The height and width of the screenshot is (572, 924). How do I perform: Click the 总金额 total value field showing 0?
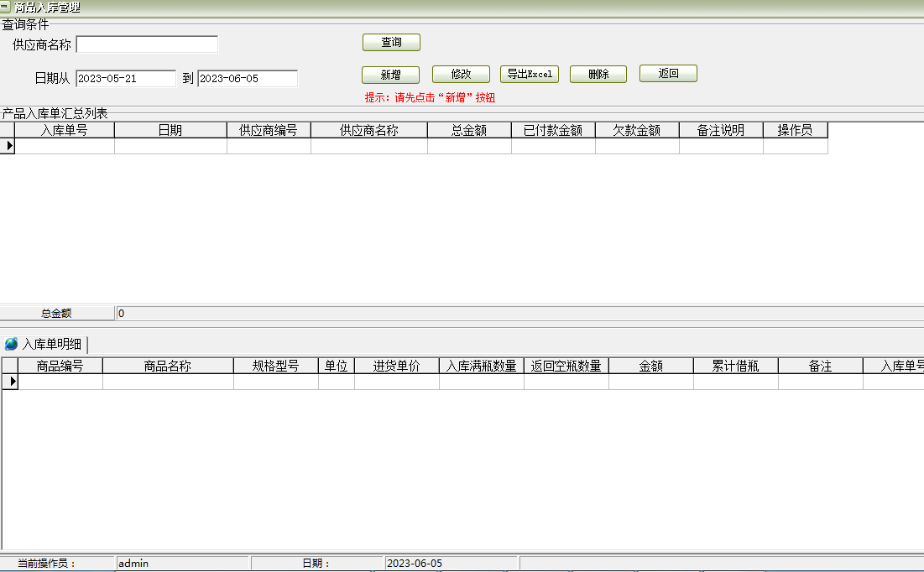tap(519, 314)
